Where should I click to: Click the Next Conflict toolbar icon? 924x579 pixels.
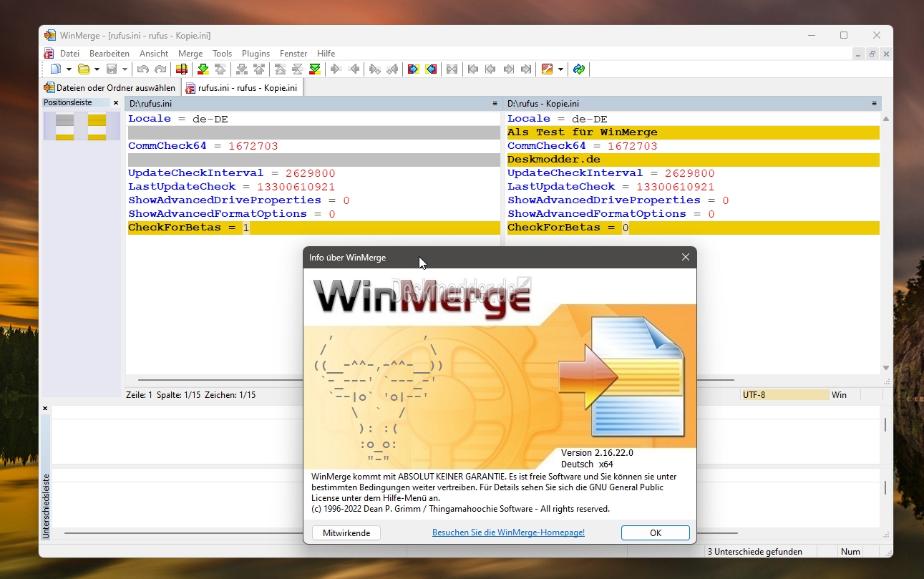(242, 69)
